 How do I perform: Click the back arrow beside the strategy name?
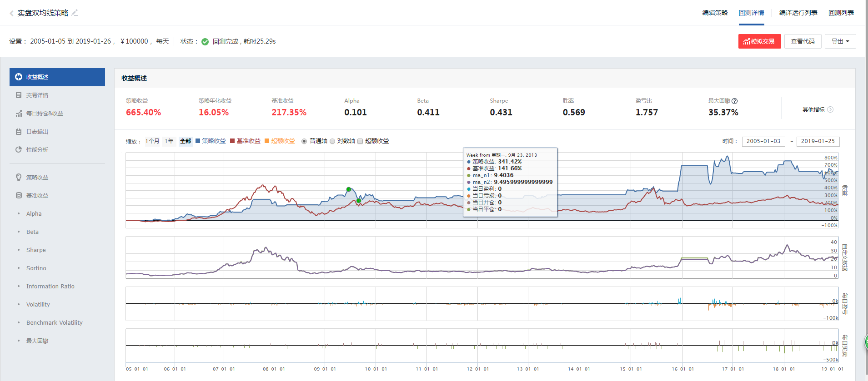coord(11,14)
